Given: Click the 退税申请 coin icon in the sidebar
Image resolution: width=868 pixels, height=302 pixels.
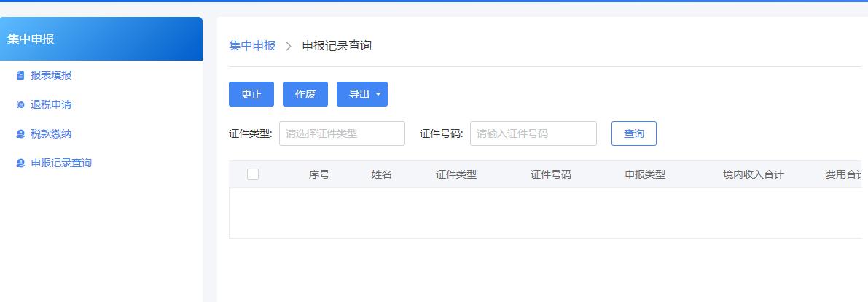Looking at the screenshot, I should pos(20,105).
